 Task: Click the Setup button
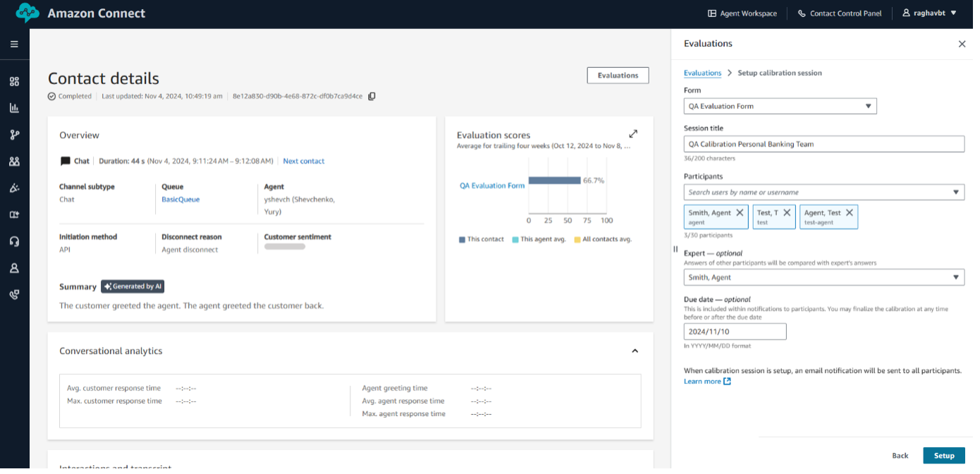pyautogui.click(x=943, y=456)
